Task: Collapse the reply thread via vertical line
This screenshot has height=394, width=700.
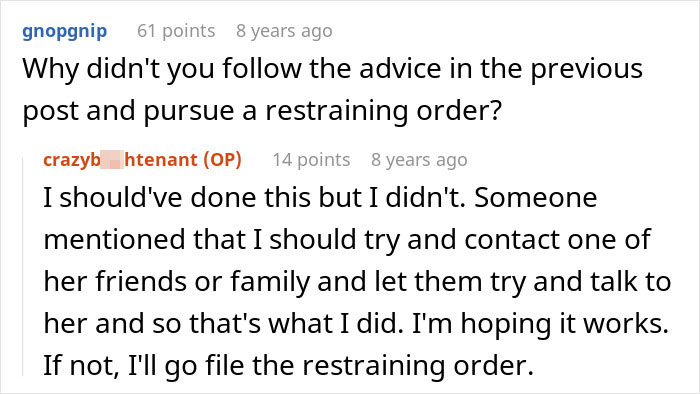Action: point(23,266)
